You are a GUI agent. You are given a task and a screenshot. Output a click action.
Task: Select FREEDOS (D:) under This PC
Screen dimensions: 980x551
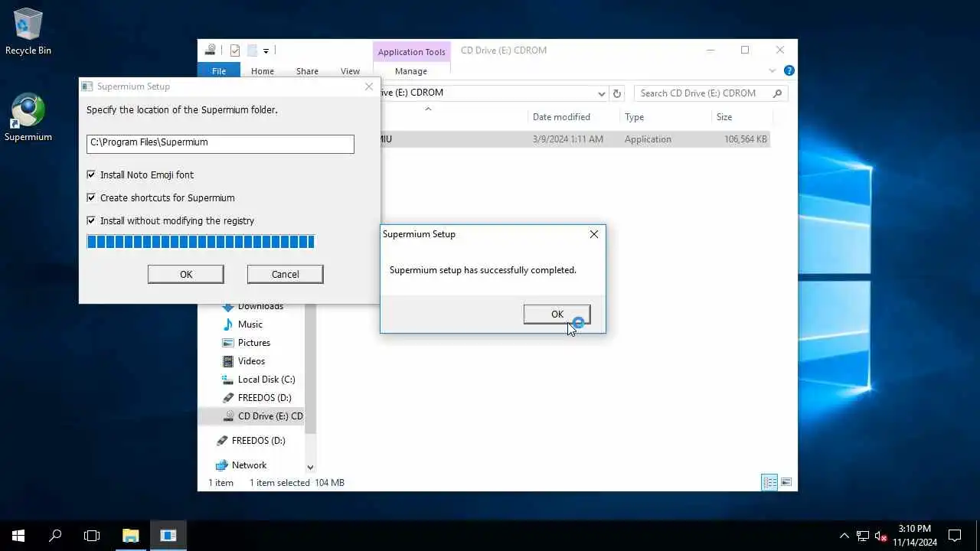264,398
